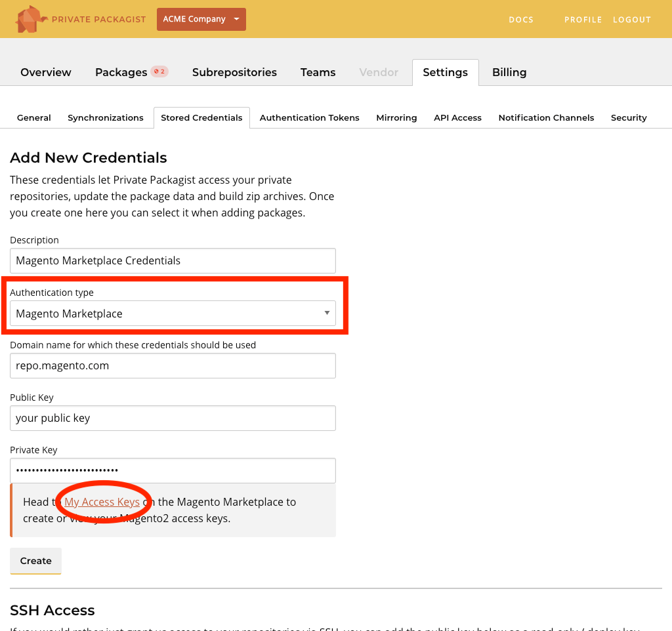The image size is (672, 631).
Task: Go to the API Access tab
Action: tap(457, 117)
